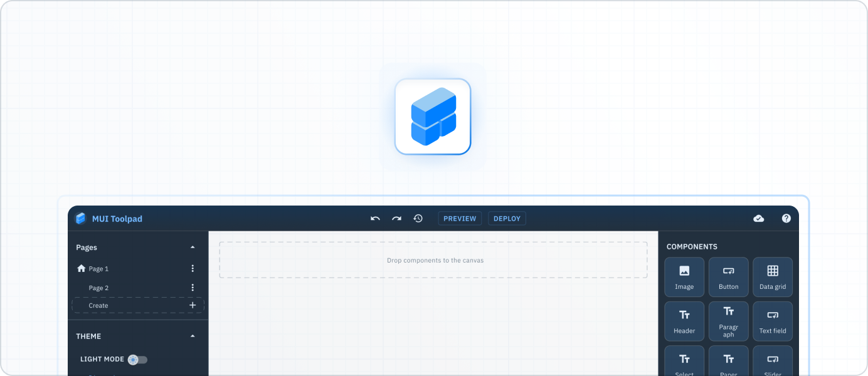Click the DEPLOY button

[507, 218]
